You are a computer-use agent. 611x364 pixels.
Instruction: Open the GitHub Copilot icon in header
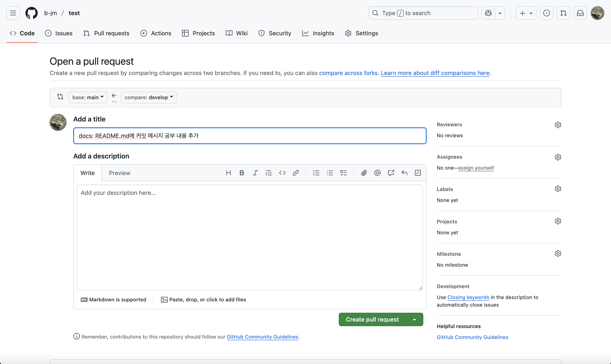pos(488,13)
